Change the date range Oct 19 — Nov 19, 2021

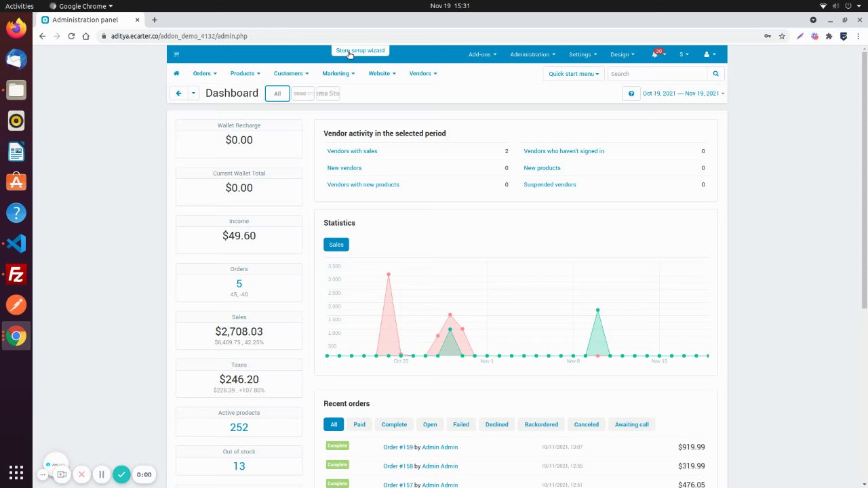click(684, 94)
